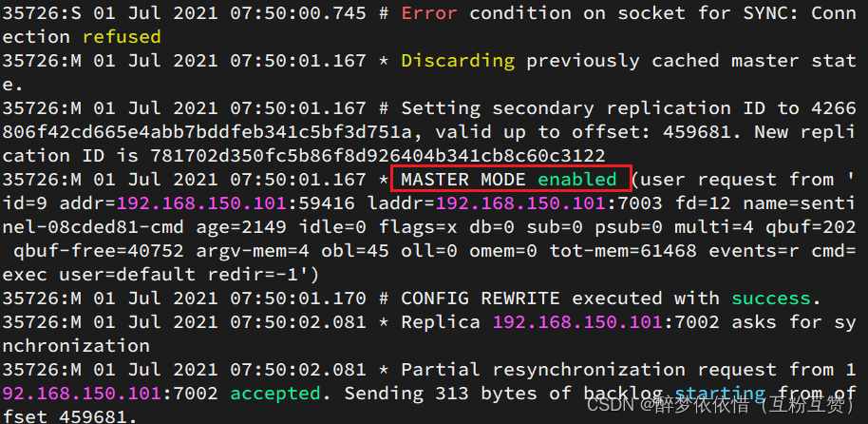Click the timestamp 07:50:00.745
This screenshot has height=424, width=868.
click(298, 13)
